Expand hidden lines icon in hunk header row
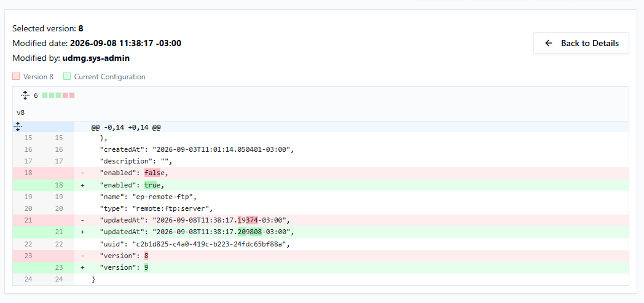Screen dimensions: 644x303 point(18,127)
